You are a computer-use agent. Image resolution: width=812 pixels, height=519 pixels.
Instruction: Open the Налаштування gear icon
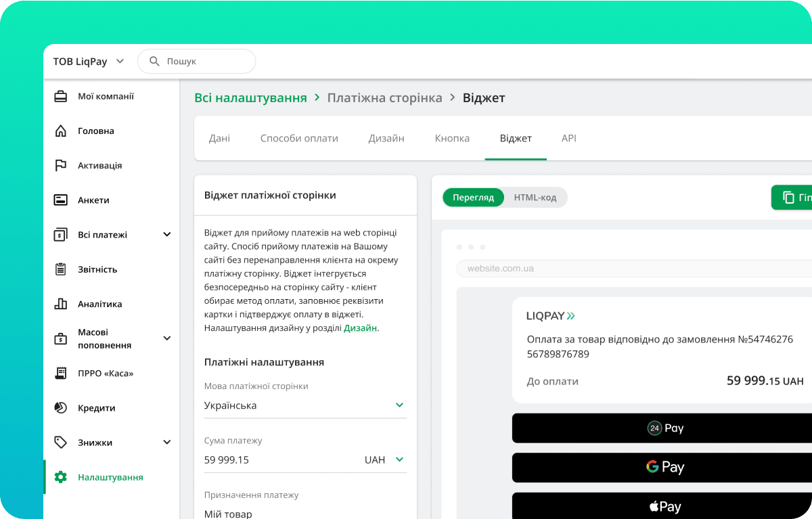point(61,476)
